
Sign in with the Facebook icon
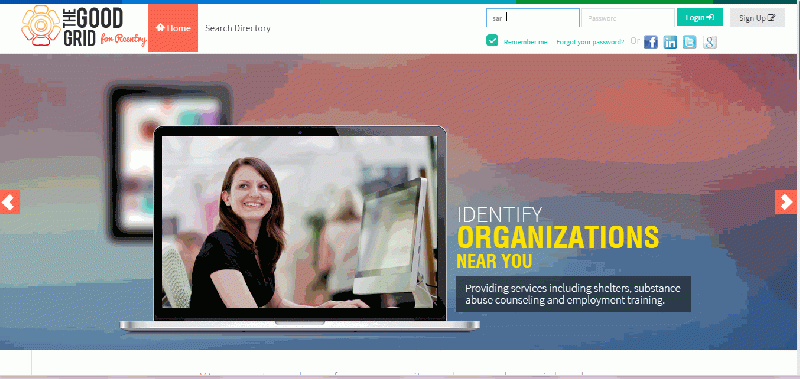[651, 42]
